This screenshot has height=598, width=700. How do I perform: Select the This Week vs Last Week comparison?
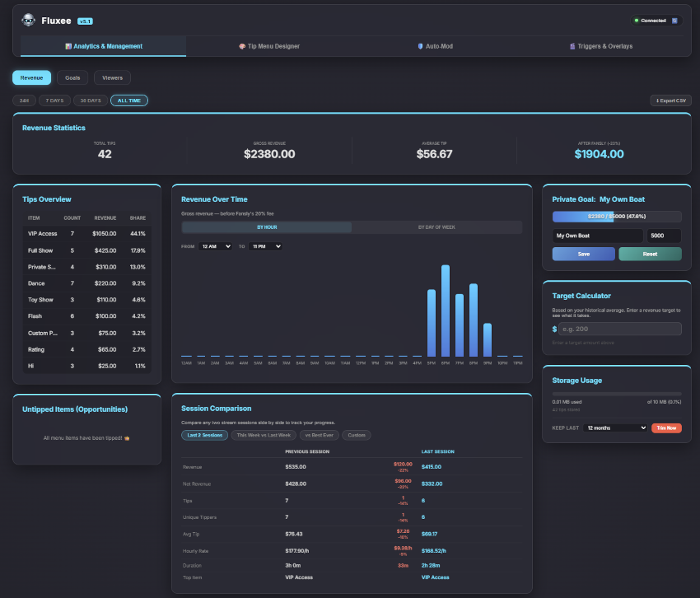pyautogui.click(x=264, y=435)
